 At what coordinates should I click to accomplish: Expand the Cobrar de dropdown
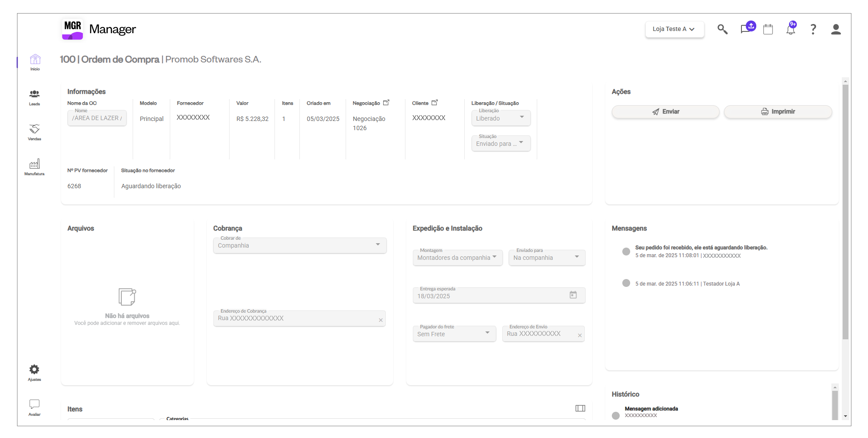click(300, 245)
